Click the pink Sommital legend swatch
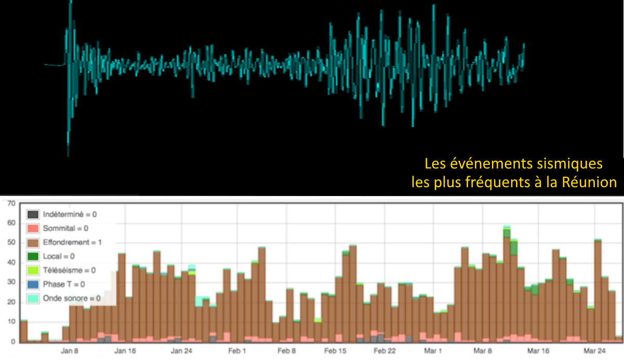624x364 pixels. tap(33, 228)
